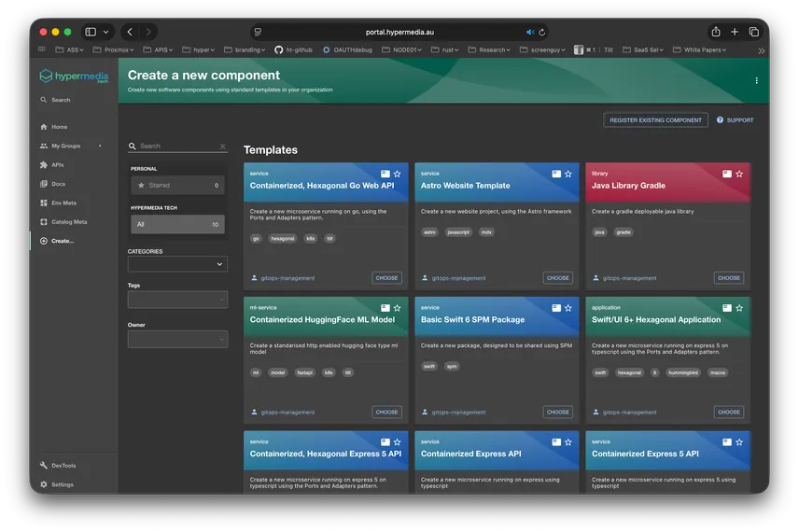
Task: Star the Containerized, Hexagonal Express 5 API template
Action: point(397,441)
